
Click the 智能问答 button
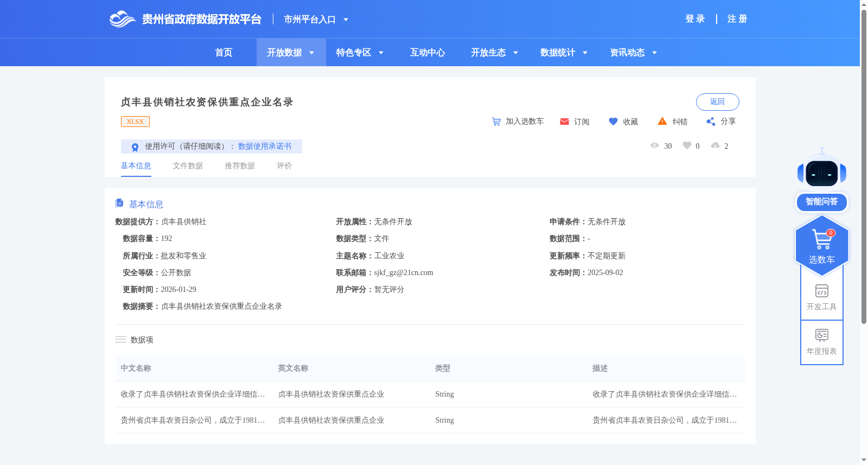tap(822, 202)
